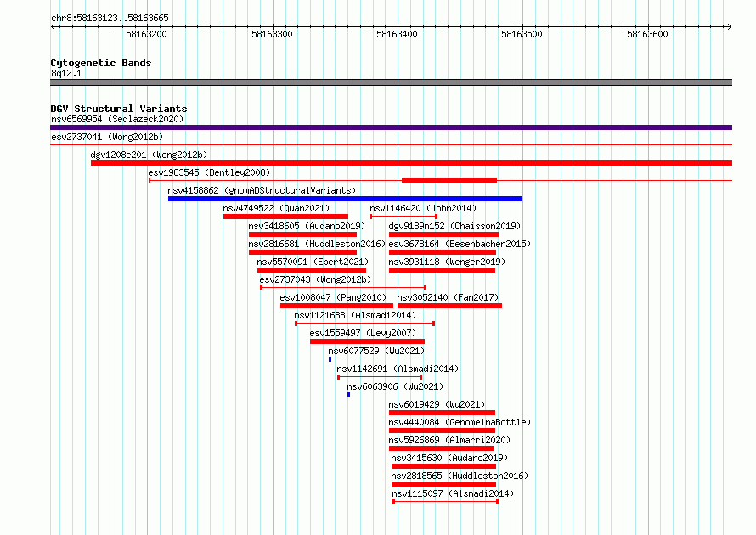
Task: Click the left arrow of the ruler
Action: pyautogui.click(x=53, y=26)
